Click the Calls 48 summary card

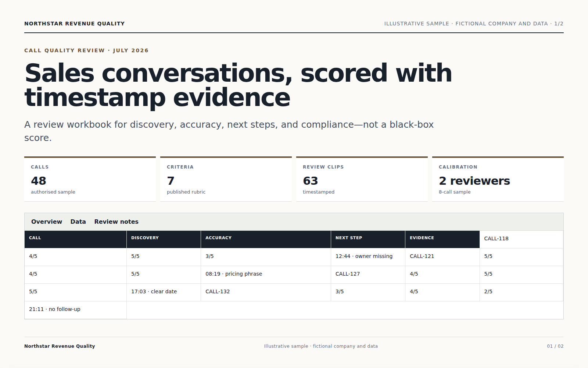tap(90, 179)
